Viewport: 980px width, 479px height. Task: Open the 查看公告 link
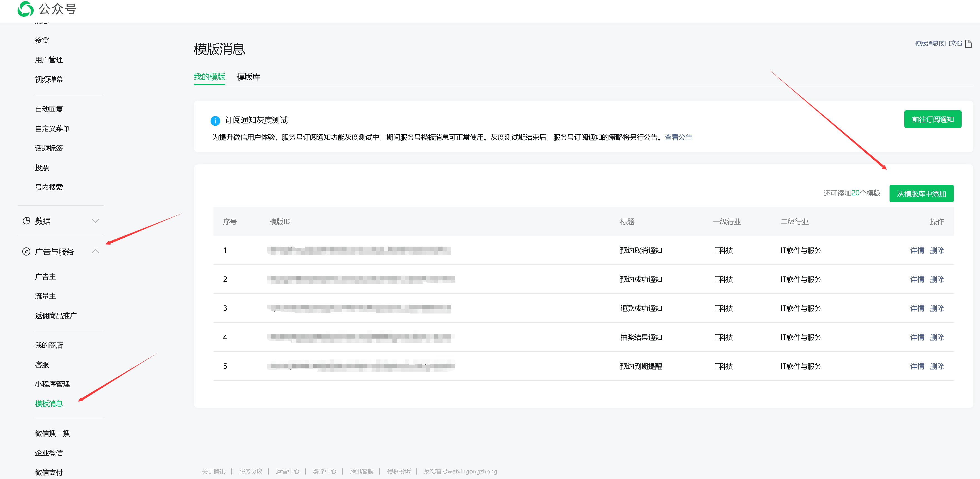click(x=678, y=137)
